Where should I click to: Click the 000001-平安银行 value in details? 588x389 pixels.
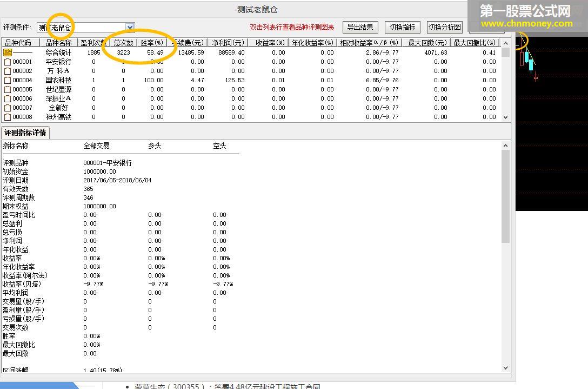108,163
